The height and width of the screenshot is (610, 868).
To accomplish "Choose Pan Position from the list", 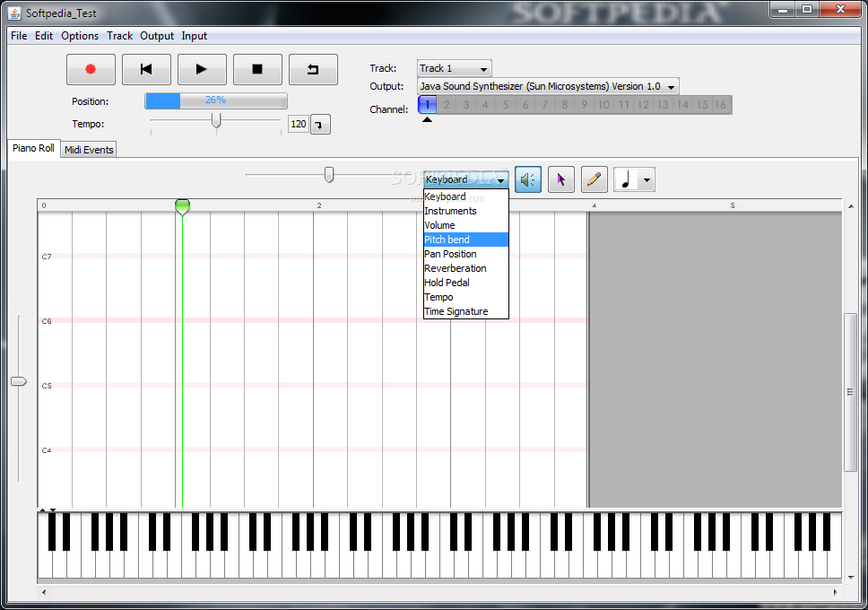I will tap(465, 254).
